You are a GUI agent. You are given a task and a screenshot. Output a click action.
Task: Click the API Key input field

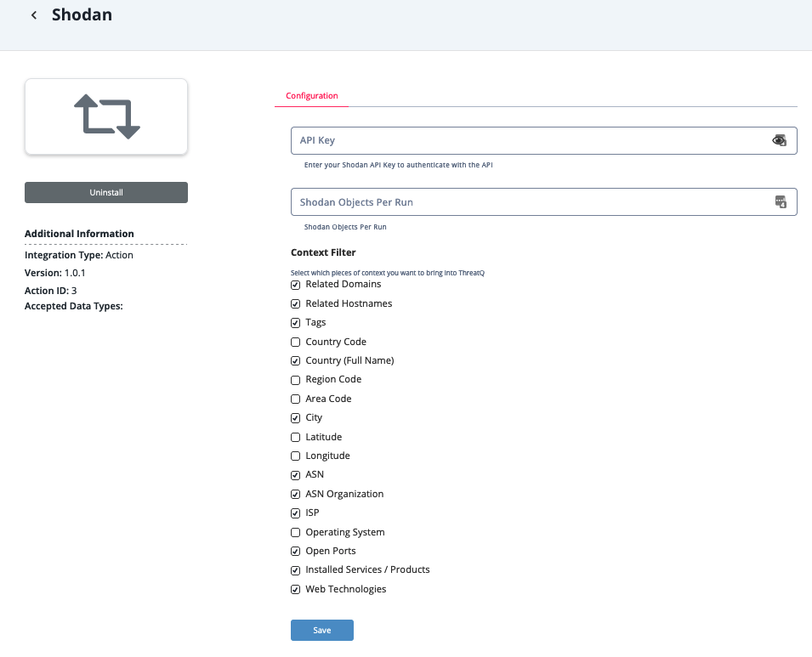[x=544, y=140]
